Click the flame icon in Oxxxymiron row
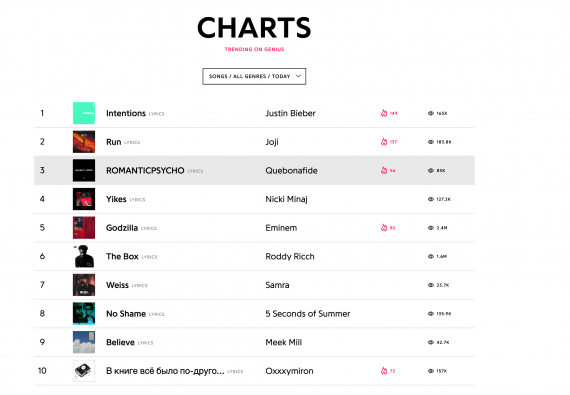 tap(384, 371)
